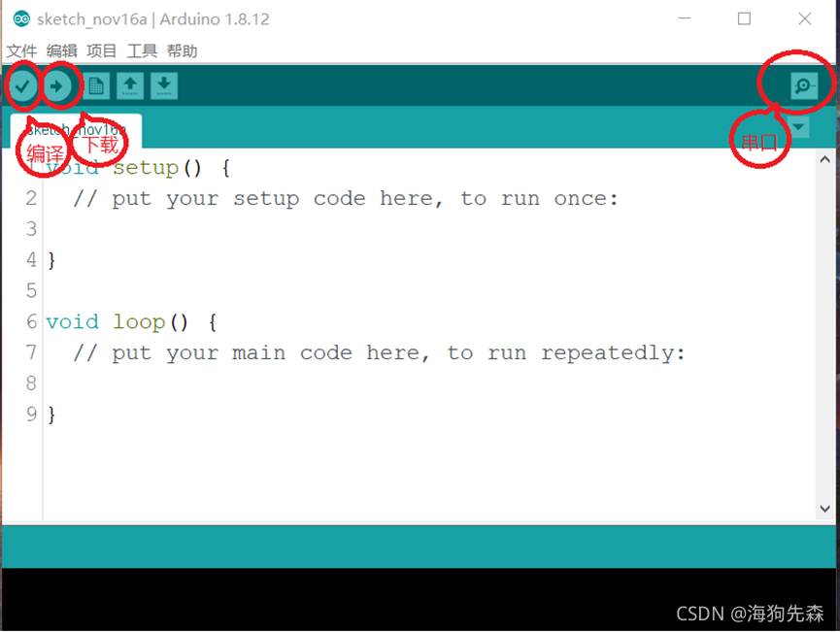Image resolution: width=840 pixels, height=632 pixels.
Task: Maximize the Arduino window
Action: tap(744, 18)
